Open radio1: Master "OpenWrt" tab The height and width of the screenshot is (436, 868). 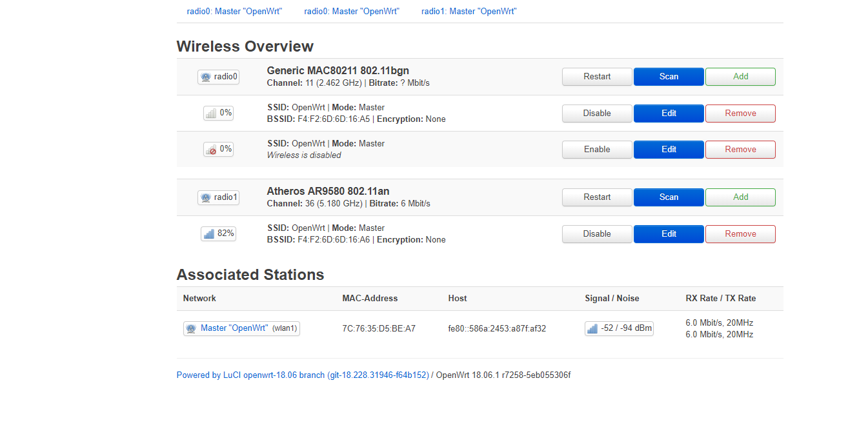click(469, 12)
